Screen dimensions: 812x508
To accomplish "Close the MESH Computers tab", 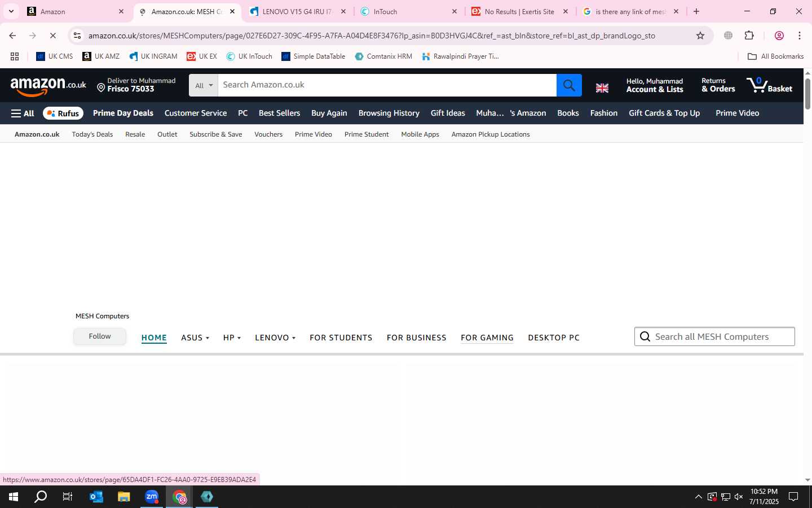I will point(232,11).
